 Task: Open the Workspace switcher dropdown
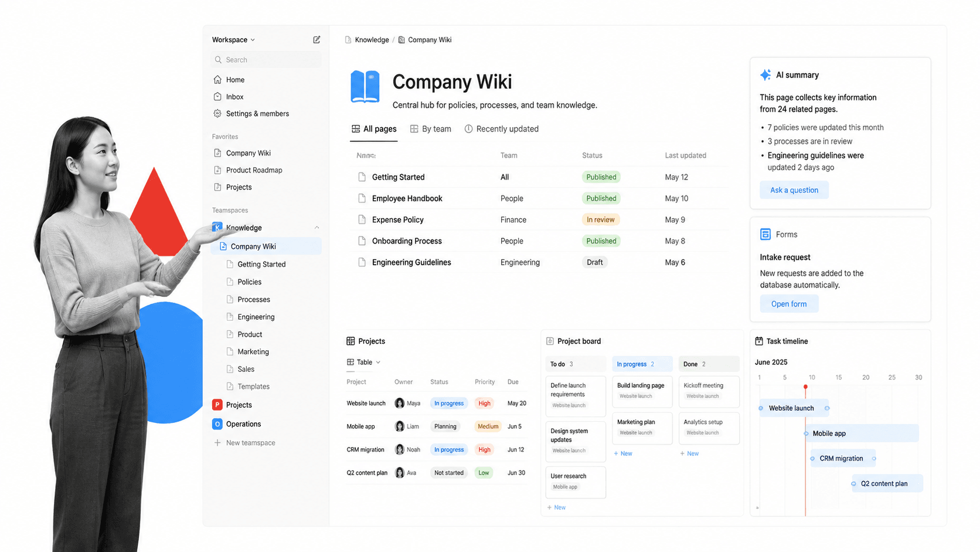point(233,40)
